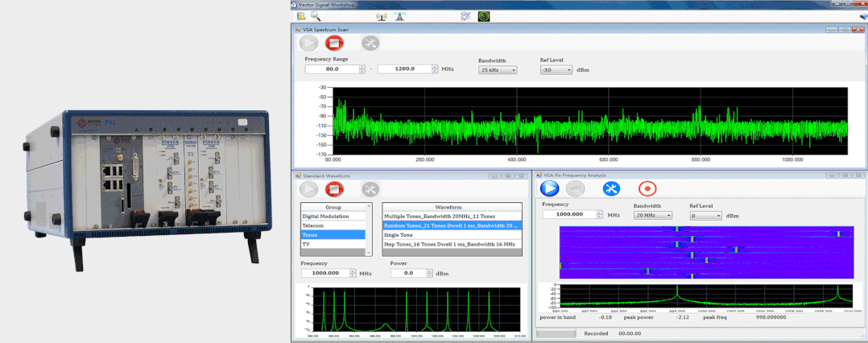The height and width of the screenshot is (343, 868).
Task: Open settings wrench in VSA Spectrum Scan
Action: click(370, 43)
